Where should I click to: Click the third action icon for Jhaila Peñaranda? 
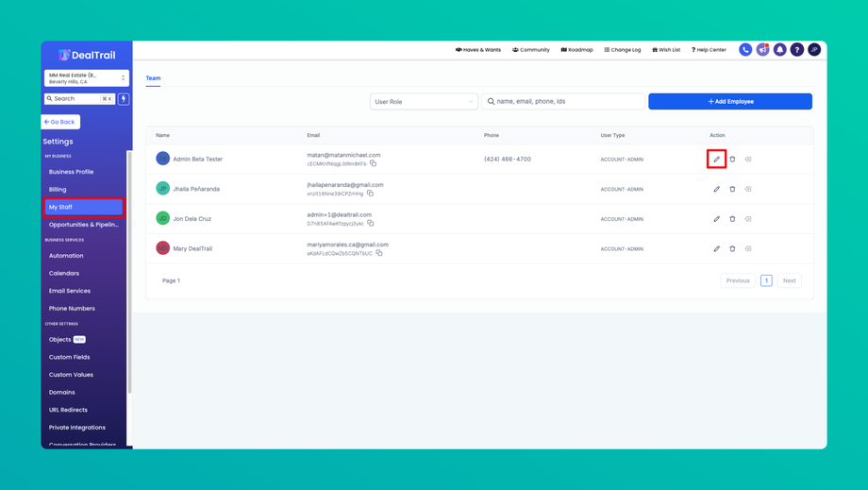tap(748, 190)
